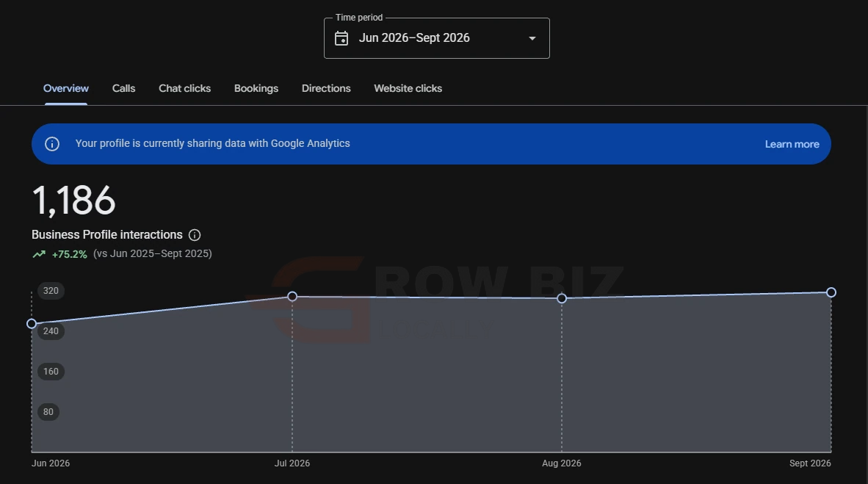Viewport: 868px width, 484px height.
Task: Click the 80 y-axis label
Action: (x=48, y=412)
